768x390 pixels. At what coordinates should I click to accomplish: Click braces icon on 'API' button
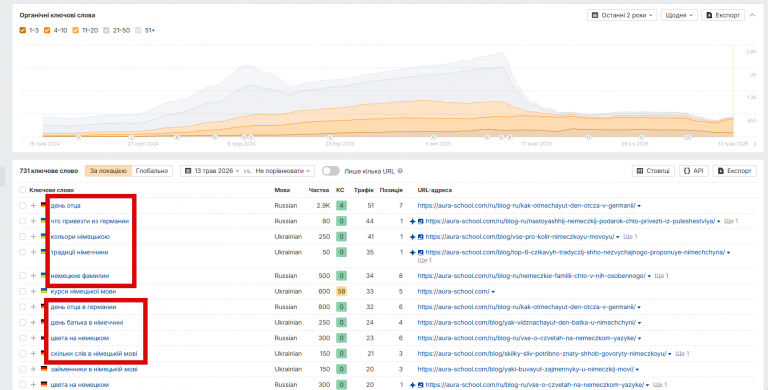(687, 171)
